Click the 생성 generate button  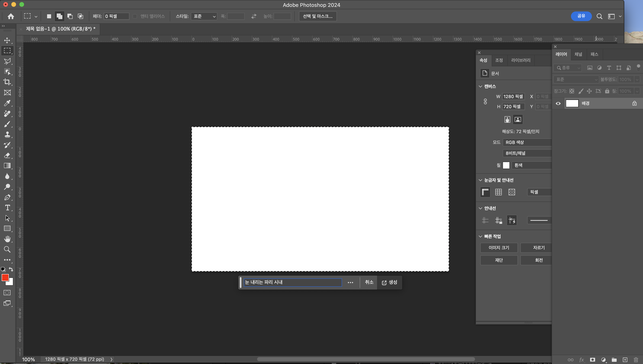390,282
